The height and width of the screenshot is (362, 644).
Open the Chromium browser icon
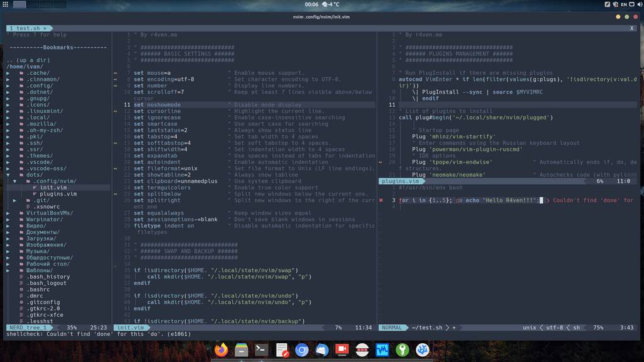301,350
